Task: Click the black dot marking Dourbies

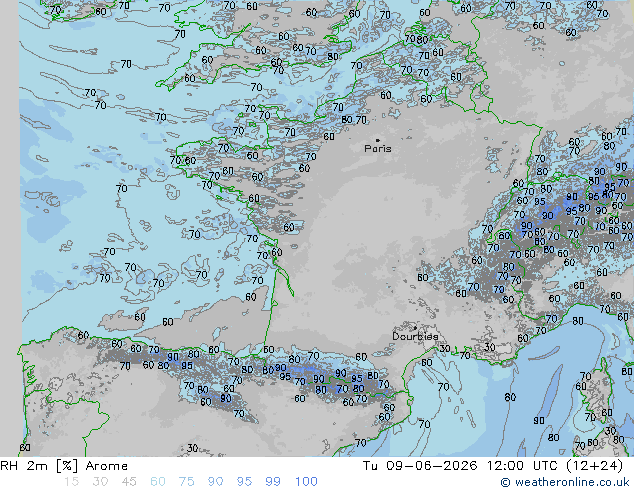Action: point(415,328)
